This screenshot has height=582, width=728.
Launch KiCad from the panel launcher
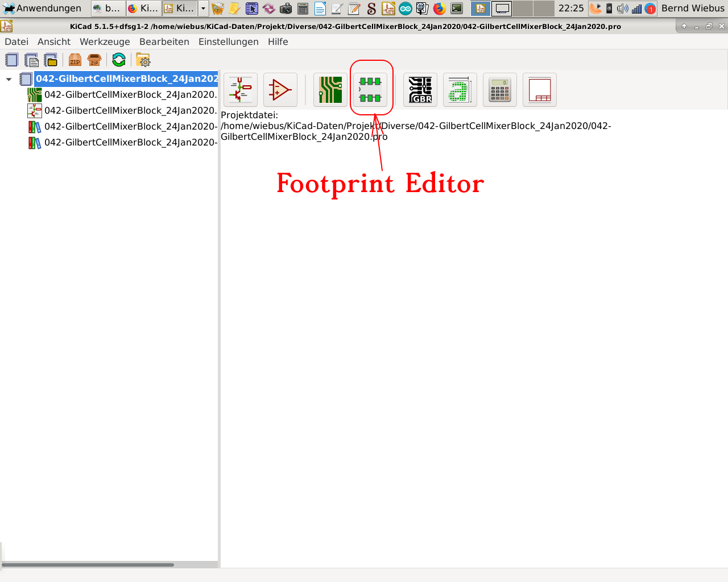click(x=388, y=8)
